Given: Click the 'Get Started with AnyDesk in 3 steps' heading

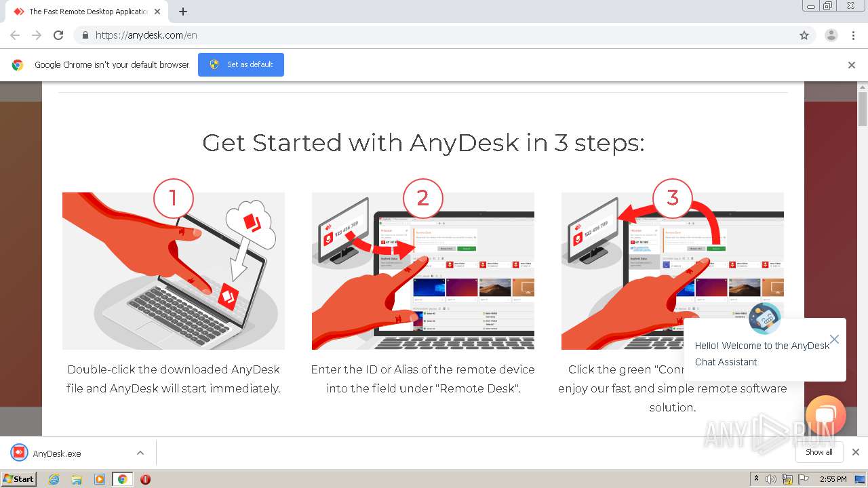Looking at the screenshot, I should coord(423,142).
